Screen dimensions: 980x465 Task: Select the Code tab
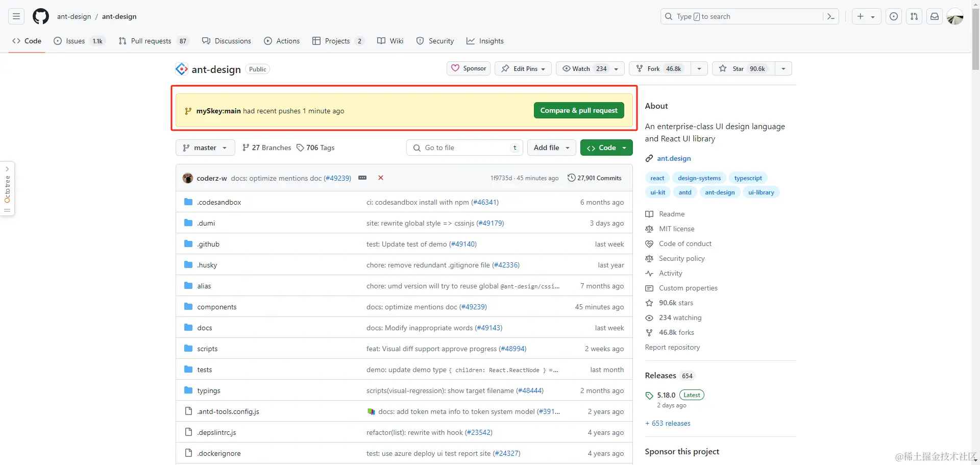click(x=27, y=41)
